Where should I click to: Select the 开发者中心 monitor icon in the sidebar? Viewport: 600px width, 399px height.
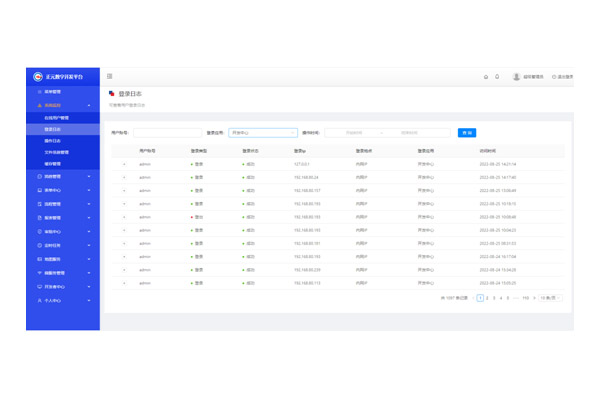click(x=39, y=287)
